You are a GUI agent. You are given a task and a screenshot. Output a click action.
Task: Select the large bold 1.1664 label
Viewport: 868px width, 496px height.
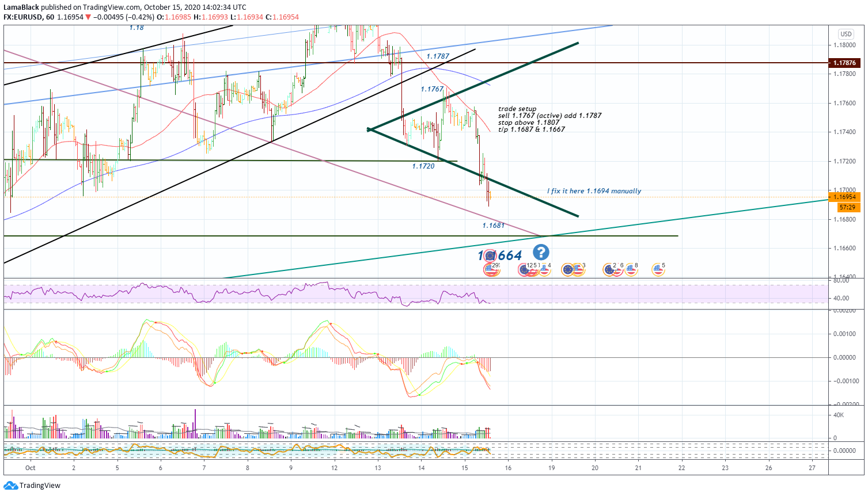500,255
